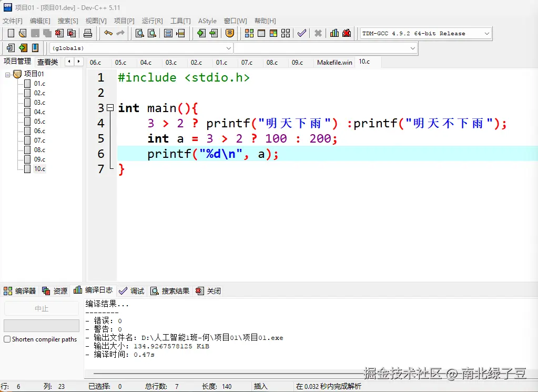538x392 pixels.
Task: Open the 工具[T] menu
Action: (x=180, y=21)
